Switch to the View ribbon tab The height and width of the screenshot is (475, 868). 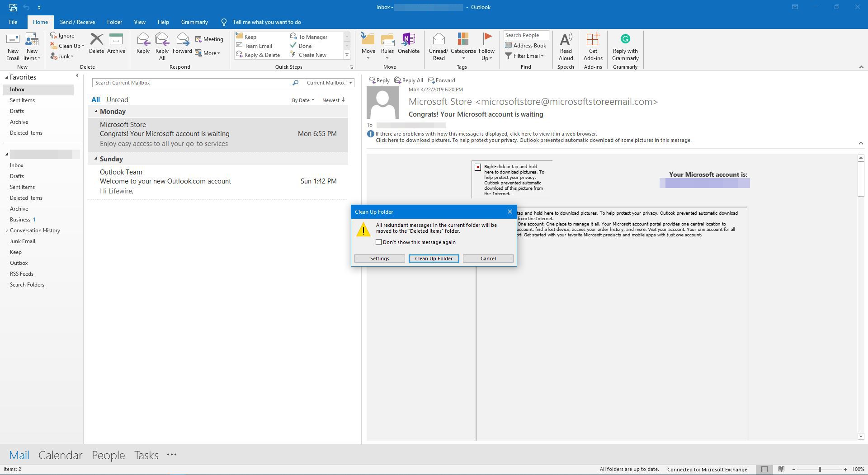(140, 22)
